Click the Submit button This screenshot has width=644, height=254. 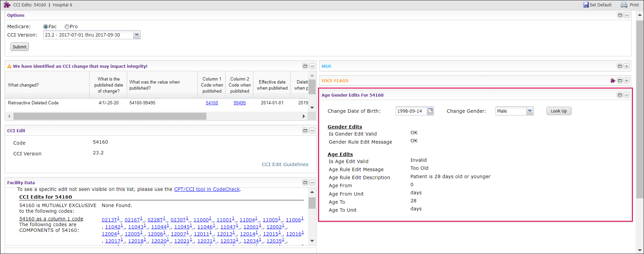tap(20, 47)
